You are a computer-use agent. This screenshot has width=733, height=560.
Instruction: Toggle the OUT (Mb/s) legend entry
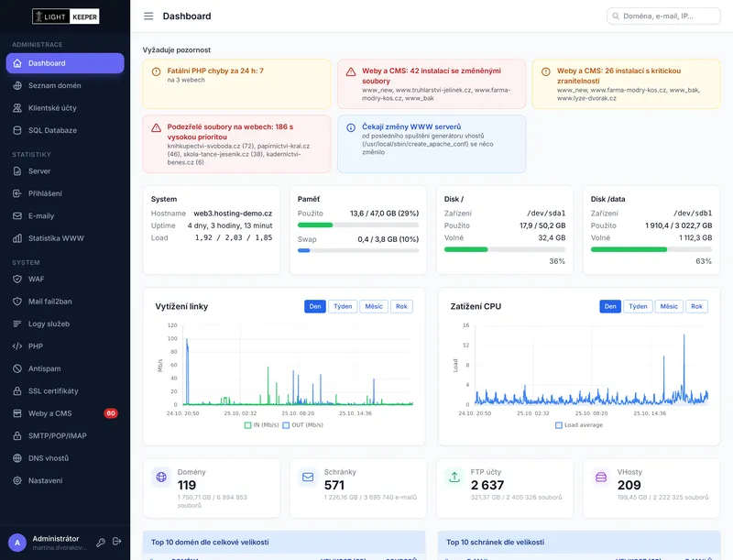pyautogui.click(x=303, y=425)
